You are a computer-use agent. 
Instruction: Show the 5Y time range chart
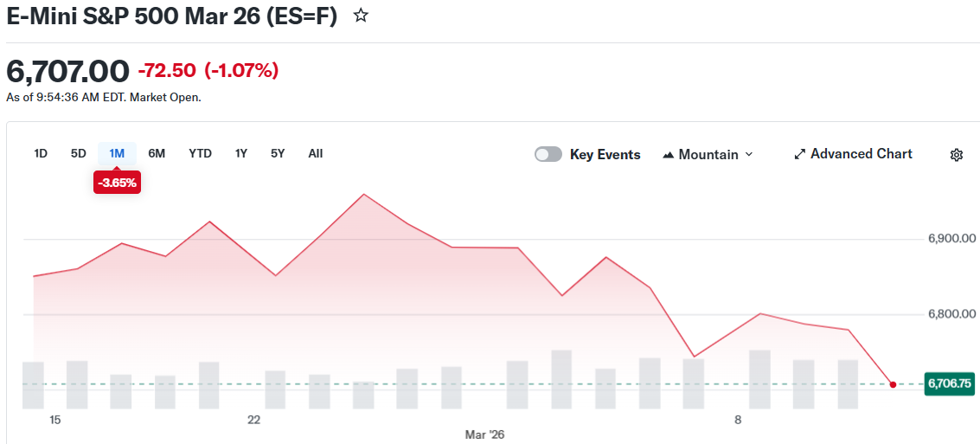(x=278, y=153)
